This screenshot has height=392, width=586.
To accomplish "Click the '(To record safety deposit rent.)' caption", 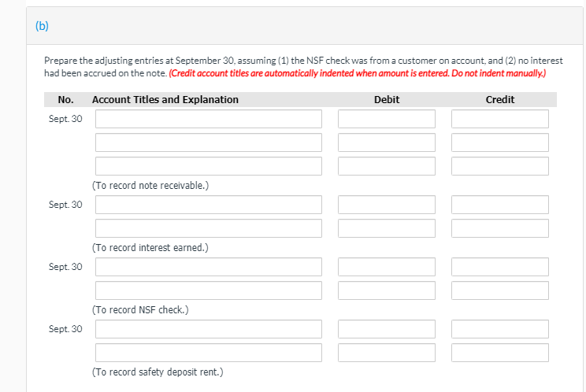I will (158, 372).
